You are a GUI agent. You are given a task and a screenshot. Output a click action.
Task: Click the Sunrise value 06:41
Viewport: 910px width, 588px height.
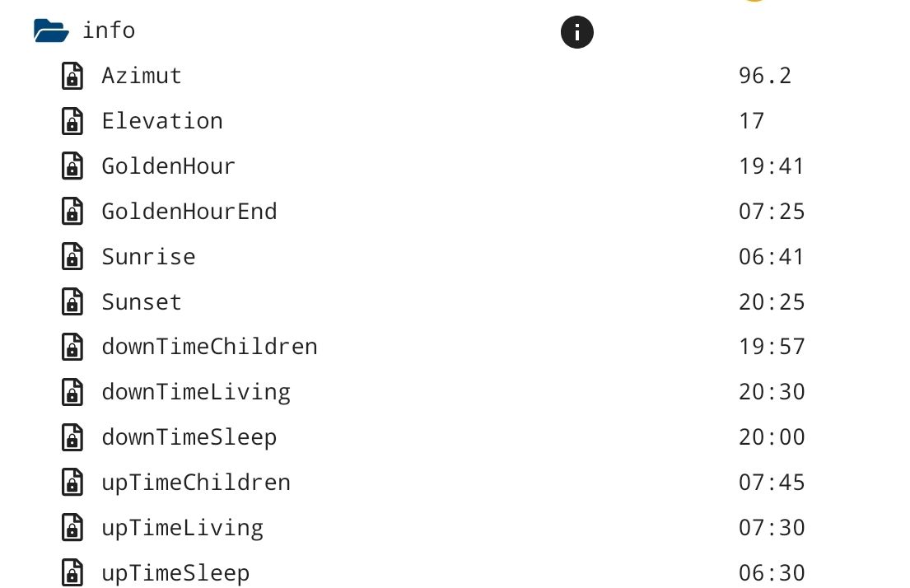[x=772, y=258]
